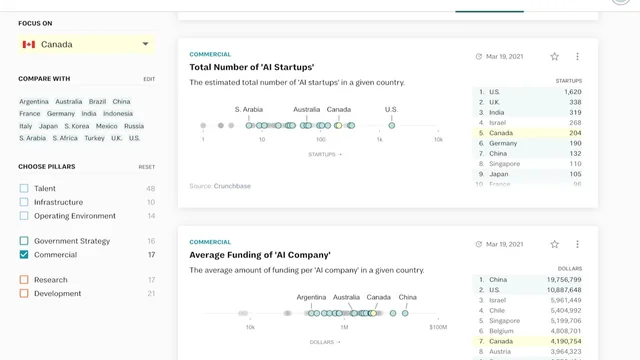
Task: Star the Average Funding of 'AI Company' card
Action: tap(554, 244)
